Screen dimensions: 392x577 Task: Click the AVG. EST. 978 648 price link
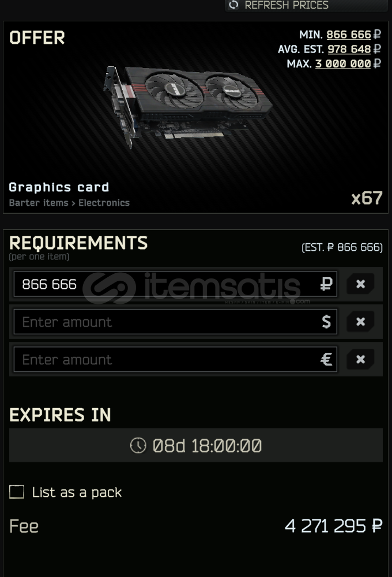coord(349,49)
